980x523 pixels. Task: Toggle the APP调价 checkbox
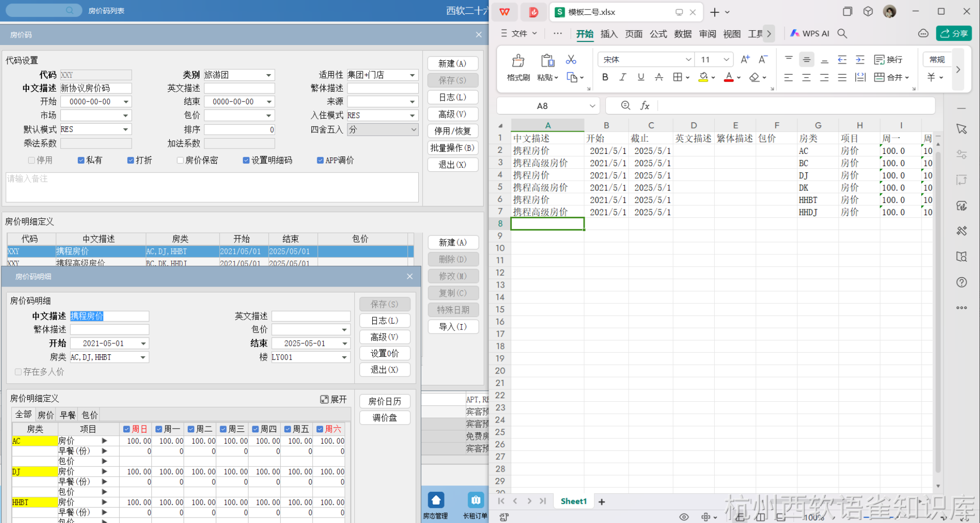coord(320,160)
